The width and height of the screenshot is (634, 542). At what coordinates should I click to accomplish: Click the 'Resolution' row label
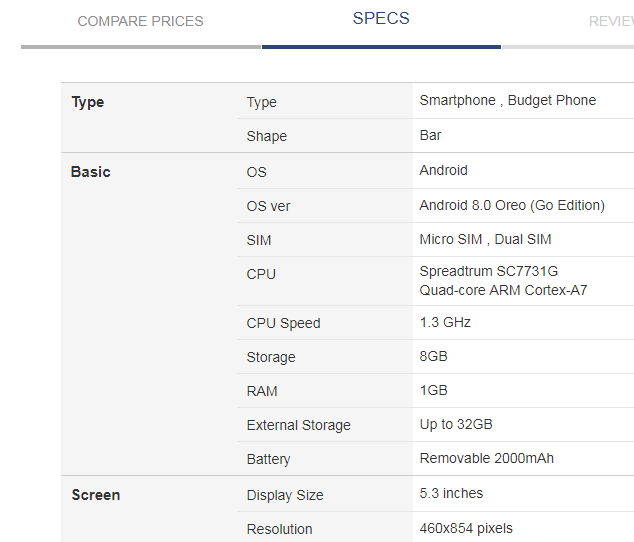click(279, 529)
